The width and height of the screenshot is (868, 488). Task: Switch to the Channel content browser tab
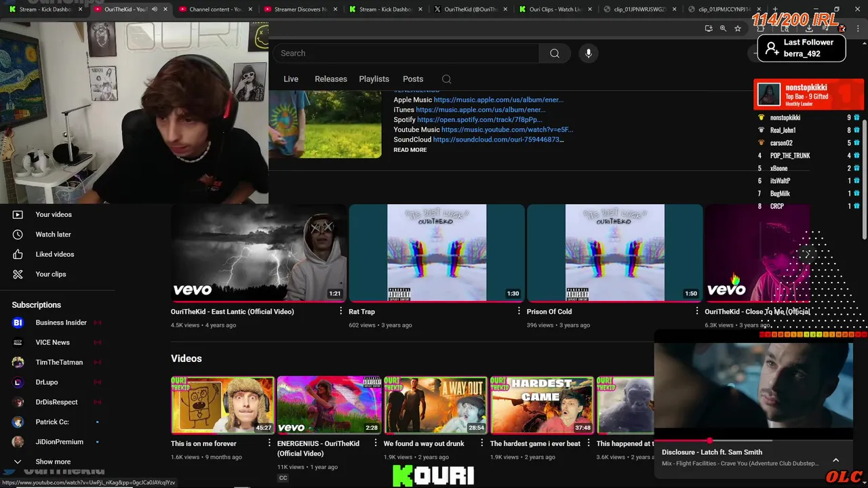click(214, 9)
